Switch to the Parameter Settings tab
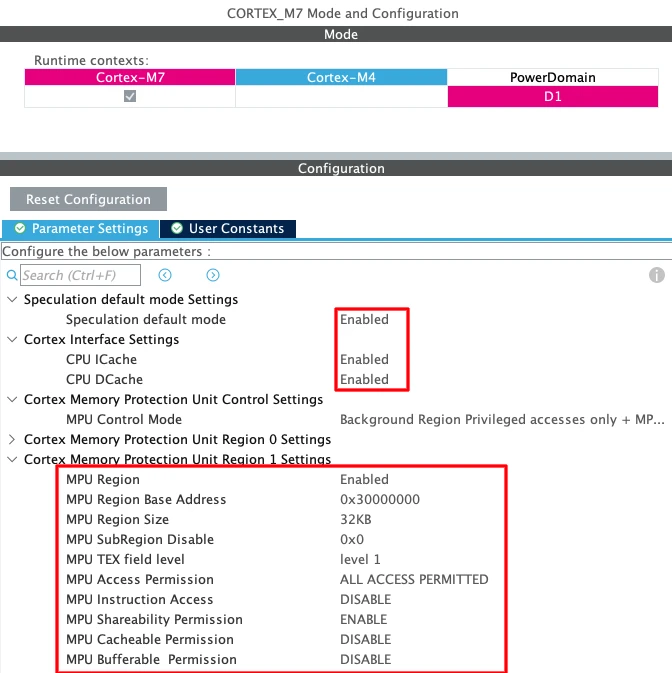The height and width of the screenshot is (673, 672). click(x=80, y=228)
